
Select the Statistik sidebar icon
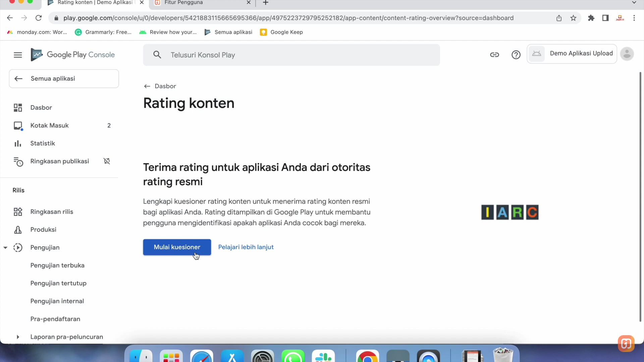[17, 143]
